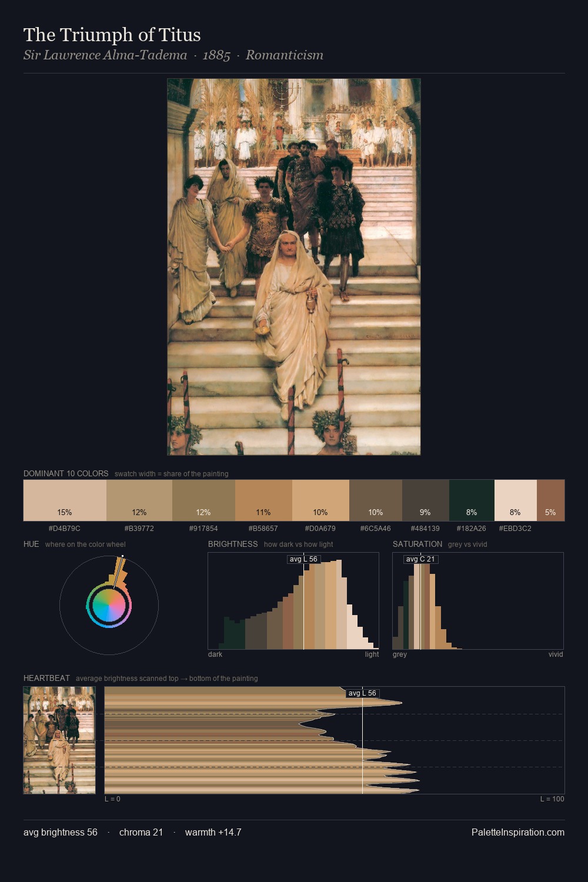Click the 'HEARTBEAT' section heading
Screen dimensions: 588x882
pyautogui.click(x=46, y=678)
